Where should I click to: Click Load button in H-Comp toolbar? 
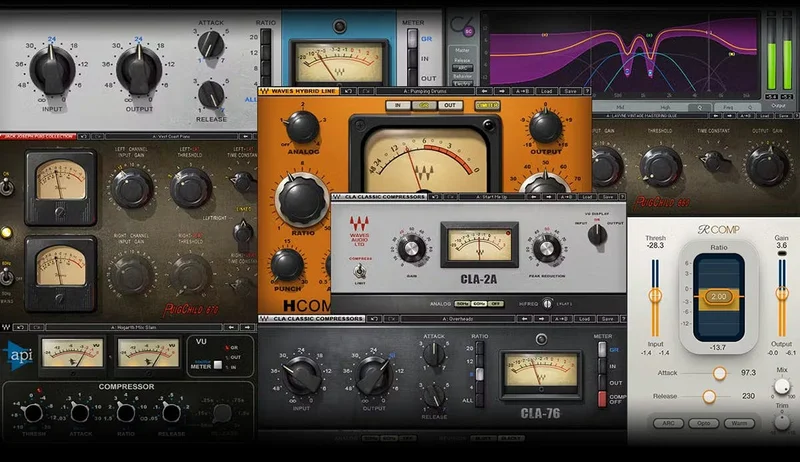click(546, 91)
